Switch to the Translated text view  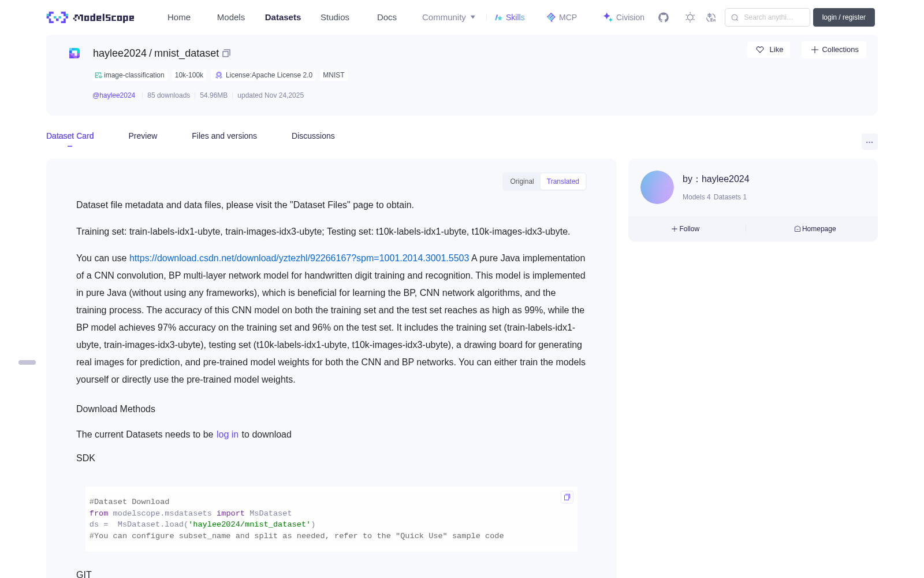click(x=562, y=181)
